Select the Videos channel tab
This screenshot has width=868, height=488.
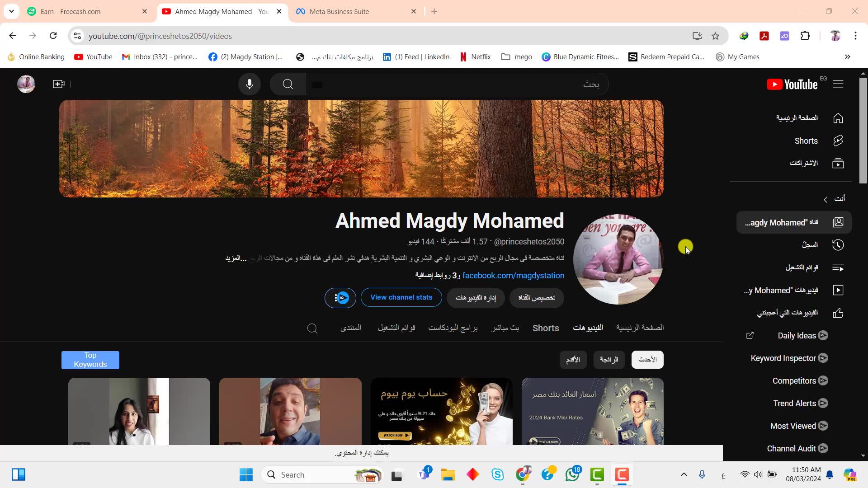coord(588,328)
